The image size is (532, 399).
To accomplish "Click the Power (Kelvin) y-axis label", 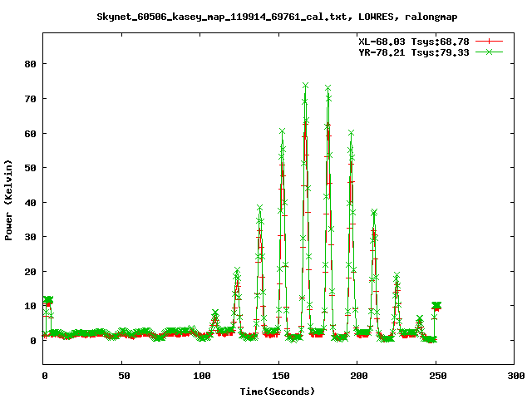I will [x=8, y=200].
